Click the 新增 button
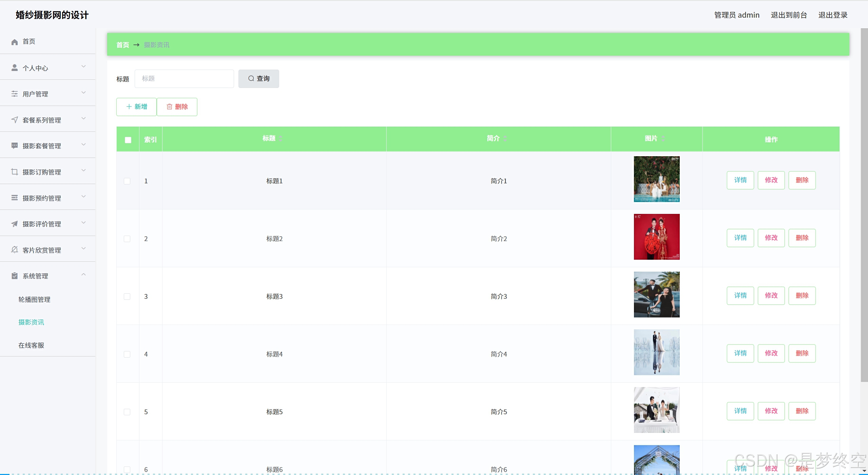The width and height of the screenshot is (868, 475). 136,107
